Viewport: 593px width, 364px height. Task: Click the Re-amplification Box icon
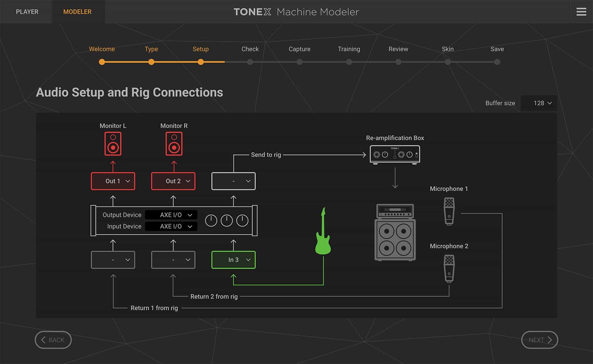(395, 155)
